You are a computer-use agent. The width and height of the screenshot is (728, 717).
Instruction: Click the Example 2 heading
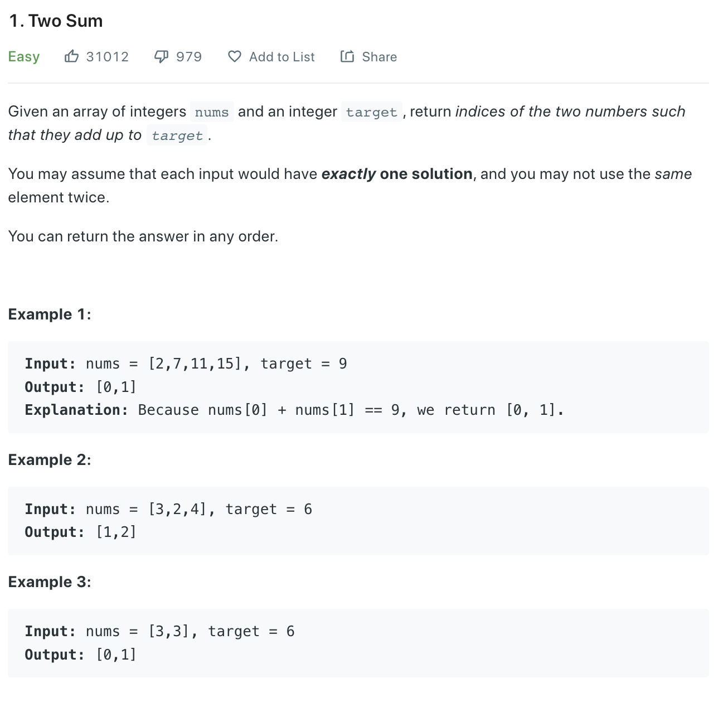coord(50,460)
